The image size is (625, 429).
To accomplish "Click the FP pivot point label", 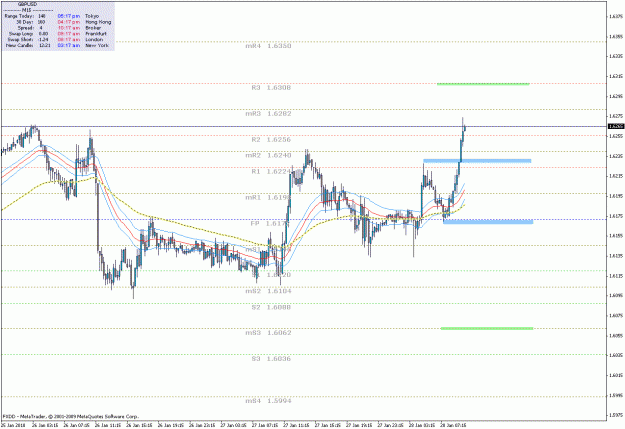I will [270, 224].
